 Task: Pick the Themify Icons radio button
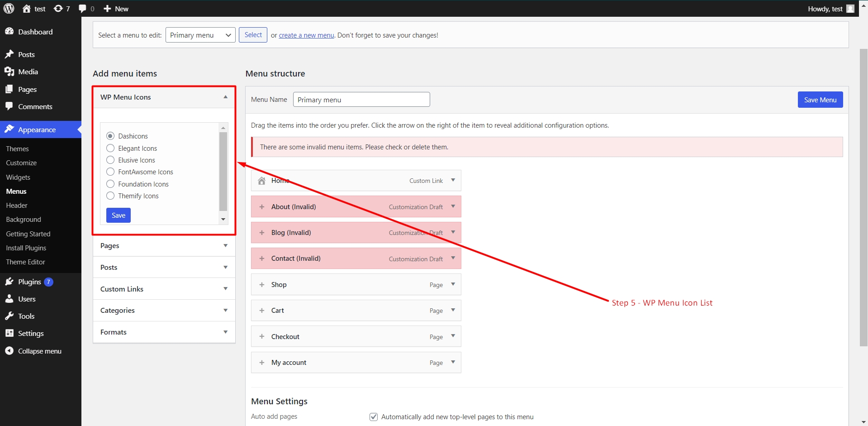110,196
